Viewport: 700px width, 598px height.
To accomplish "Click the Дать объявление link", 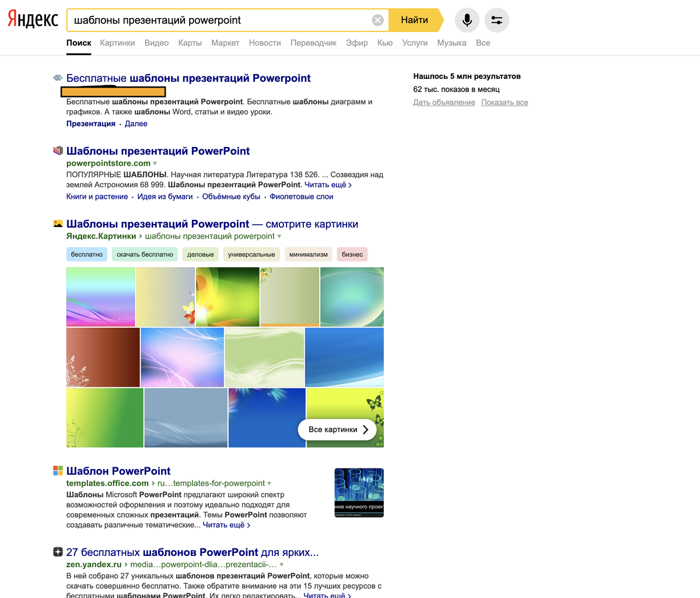I will coord(444,103).
